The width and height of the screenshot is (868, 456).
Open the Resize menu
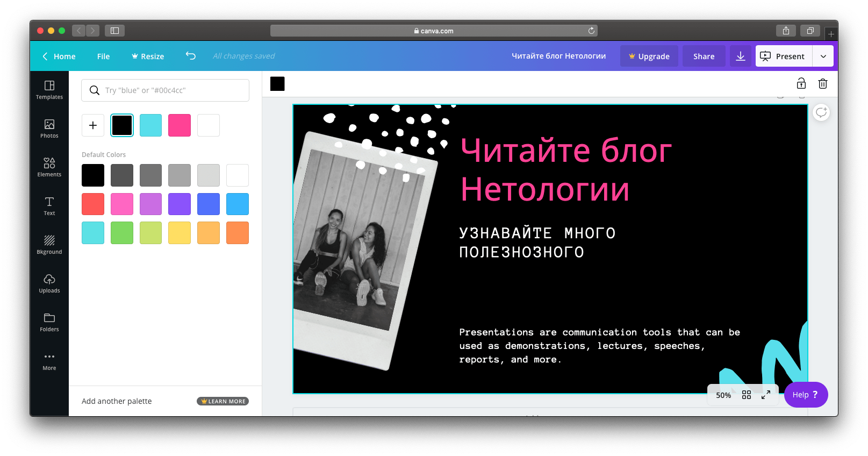point(148,56)
